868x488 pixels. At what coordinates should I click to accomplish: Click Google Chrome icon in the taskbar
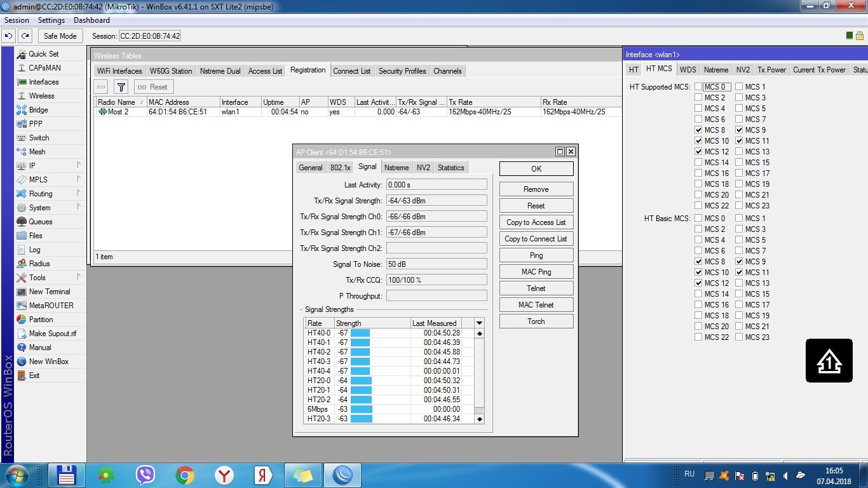(185, 475)
